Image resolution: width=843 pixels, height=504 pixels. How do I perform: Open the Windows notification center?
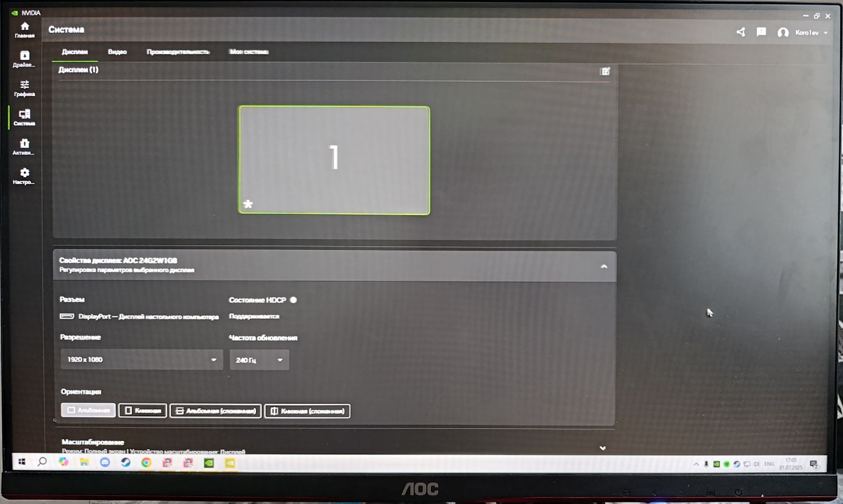click(x=814, y=464)
